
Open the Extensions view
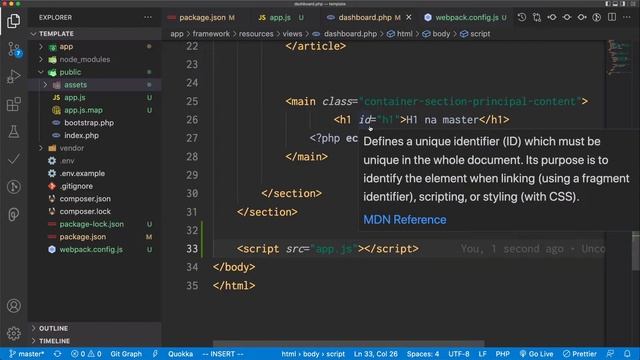[13, 104]
